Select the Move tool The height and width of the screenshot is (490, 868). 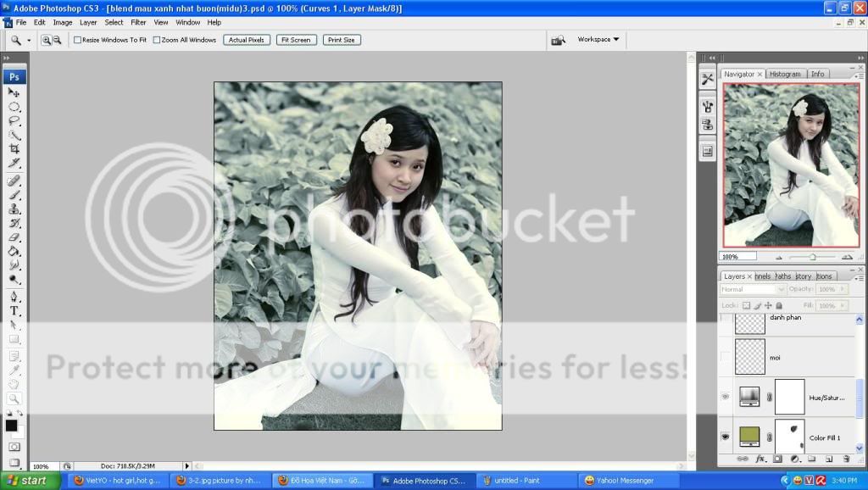[x=14, y=92]
